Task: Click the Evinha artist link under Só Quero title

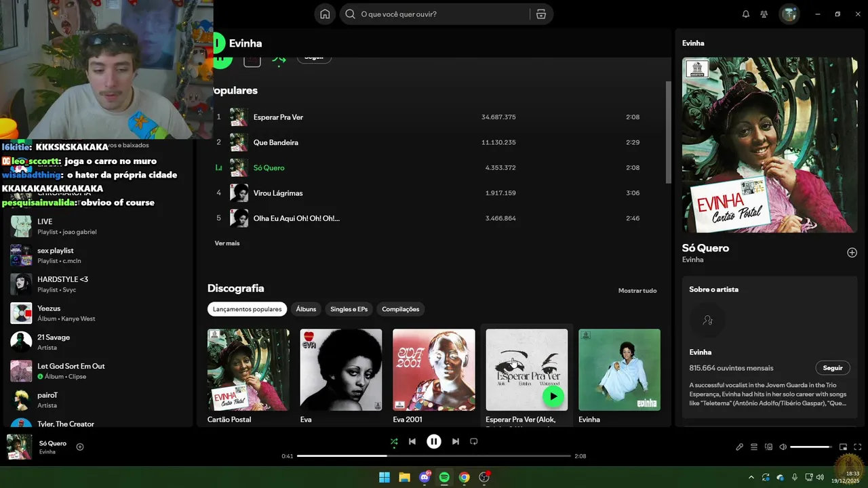Action: click(693, 260)
